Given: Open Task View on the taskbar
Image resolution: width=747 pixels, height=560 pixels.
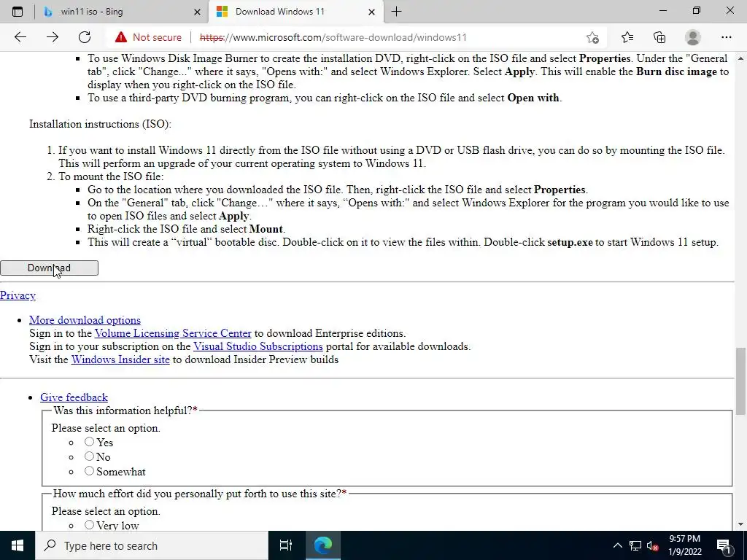Looking at the screenshot, I should click(285, 545).
